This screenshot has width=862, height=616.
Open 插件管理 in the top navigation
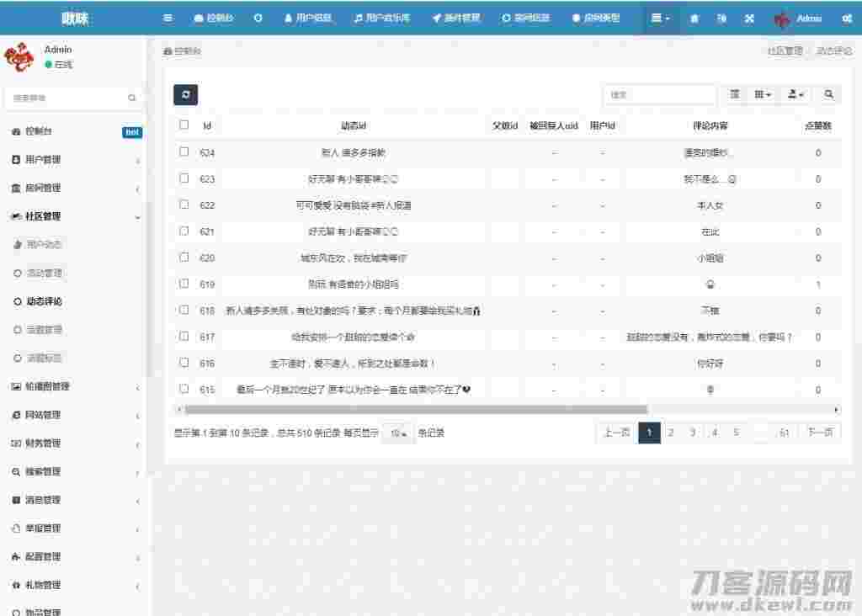[x=456, y=19]
